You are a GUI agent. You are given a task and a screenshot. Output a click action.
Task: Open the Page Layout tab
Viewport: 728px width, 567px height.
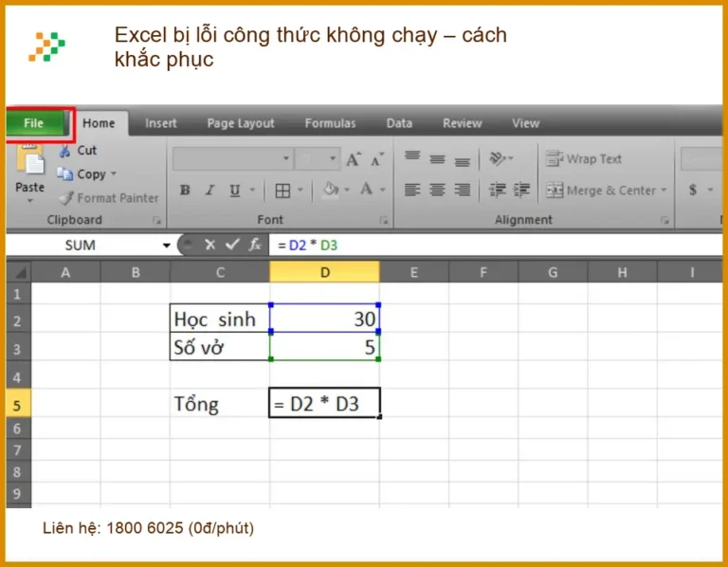(x=241, y=123)
